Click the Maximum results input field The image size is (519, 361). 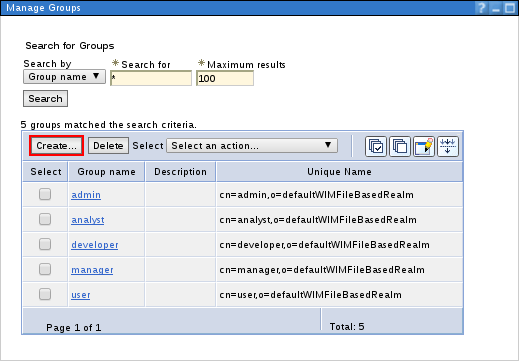tap(225, 78)
